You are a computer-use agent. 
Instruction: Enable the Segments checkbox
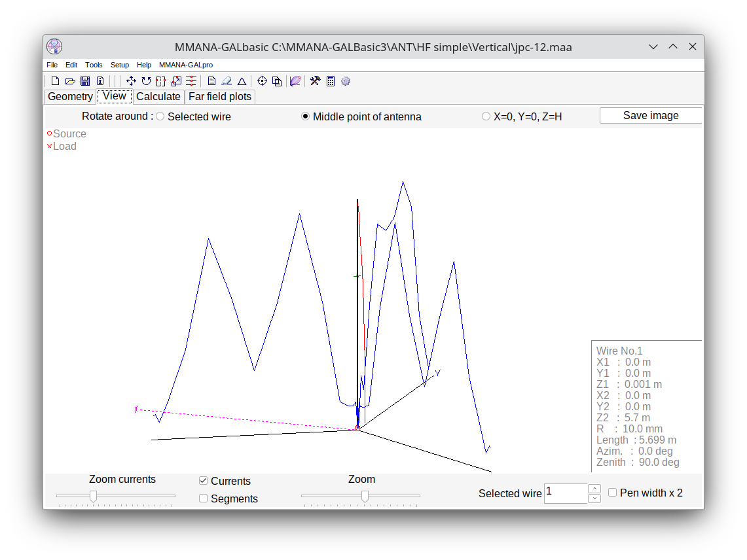point(204,498)
